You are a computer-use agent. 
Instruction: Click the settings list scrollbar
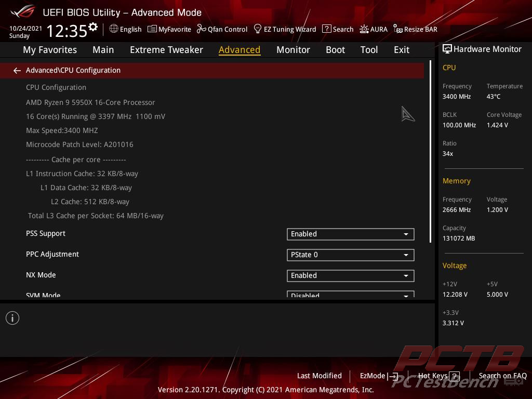430,151
